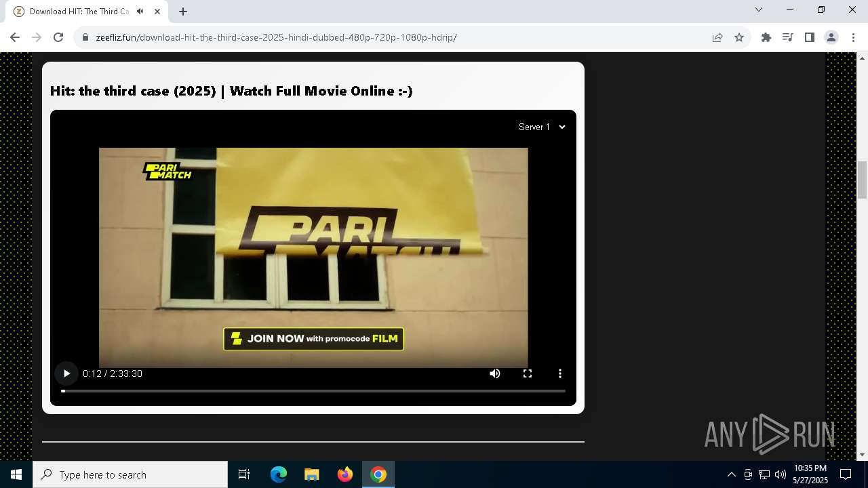This screenshot has width=868, height=488.
Task: Click the taskbar search box
Action: (x=130, y=474)
